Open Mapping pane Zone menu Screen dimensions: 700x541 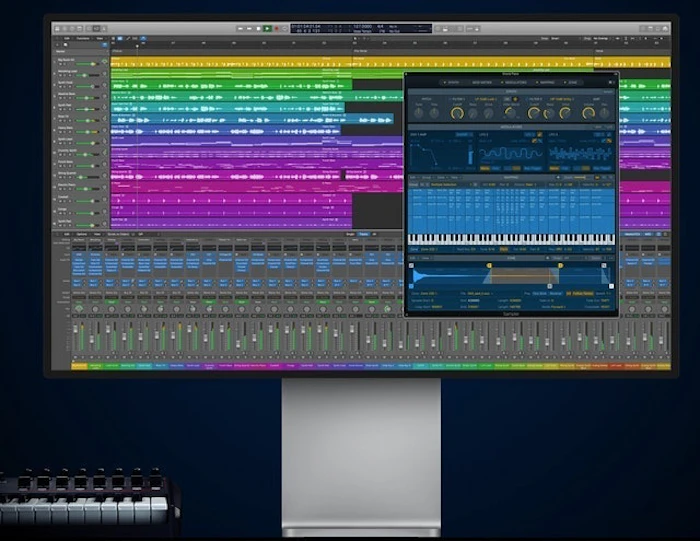click(x=441, y=178)
